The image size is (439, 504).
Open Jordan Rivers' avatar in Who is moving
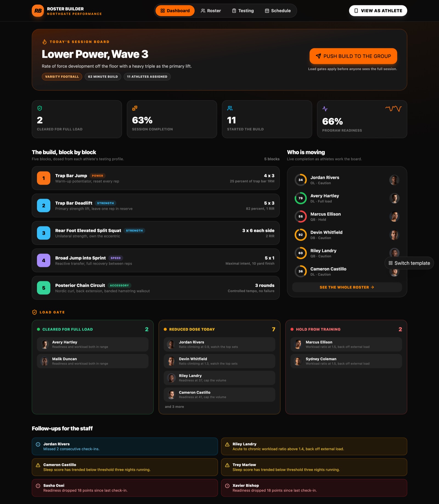tap(394, 180)
